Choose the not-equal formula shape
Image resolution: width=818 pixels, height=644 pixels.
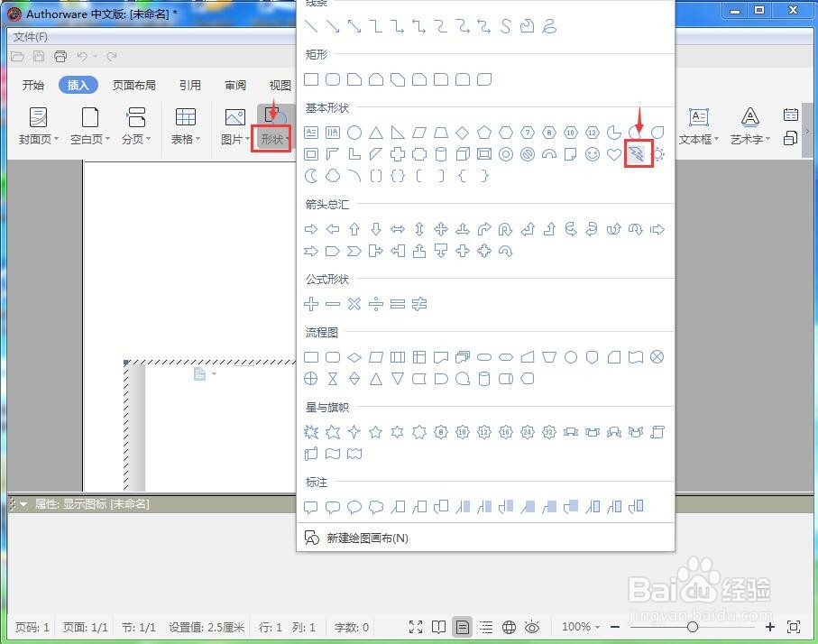click(418, 304)
